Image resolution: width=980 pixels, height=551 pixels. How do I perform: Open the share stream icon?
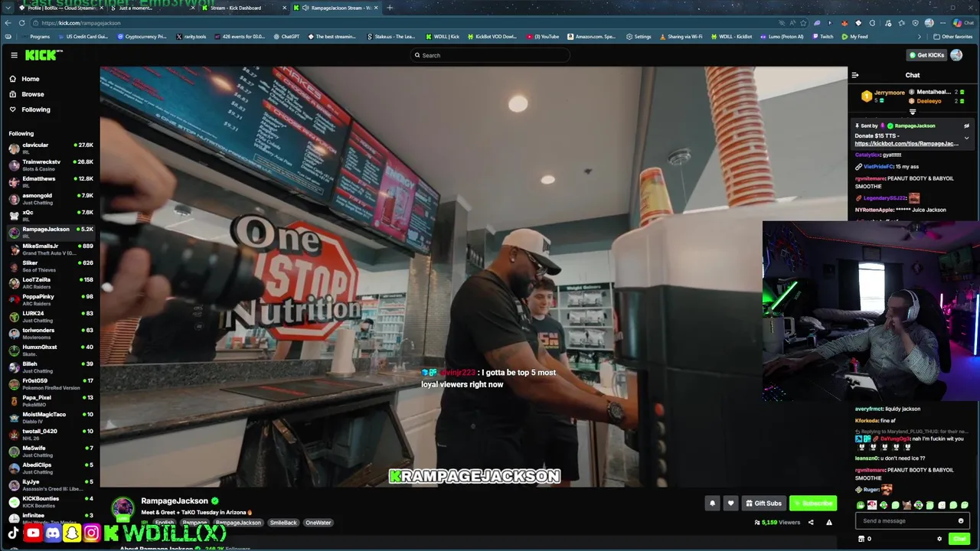tap(811, 523)
